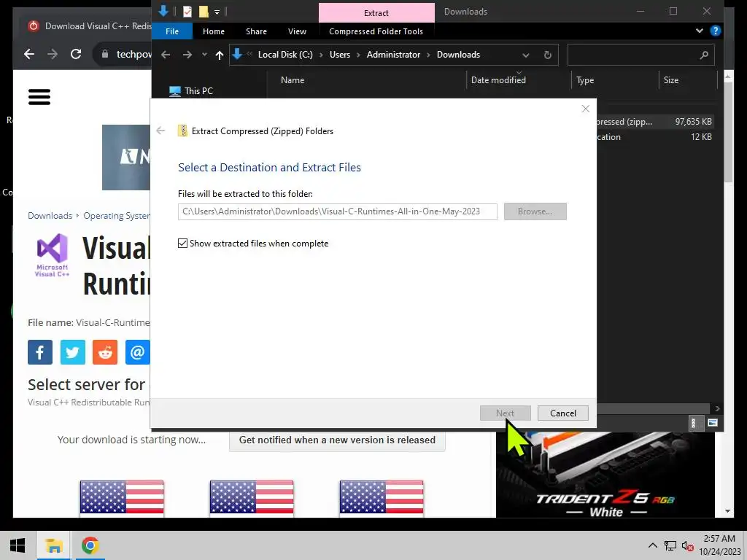The image size is (747, 560).
Task: Open the Customize Quick Access Toolbar dropdown
Action: tap(217, 12)
